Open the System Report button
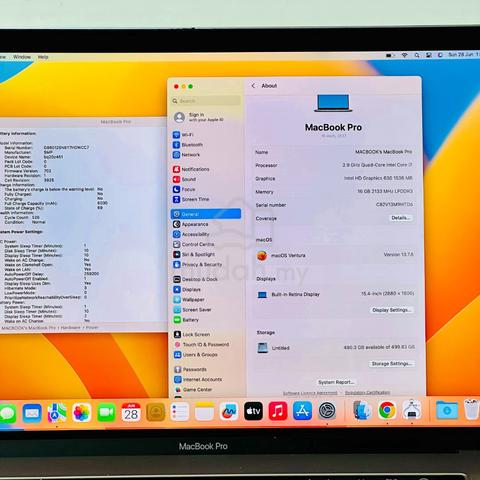Image resolution: width=480 pixels, height=480 pixels. [336, 382]
